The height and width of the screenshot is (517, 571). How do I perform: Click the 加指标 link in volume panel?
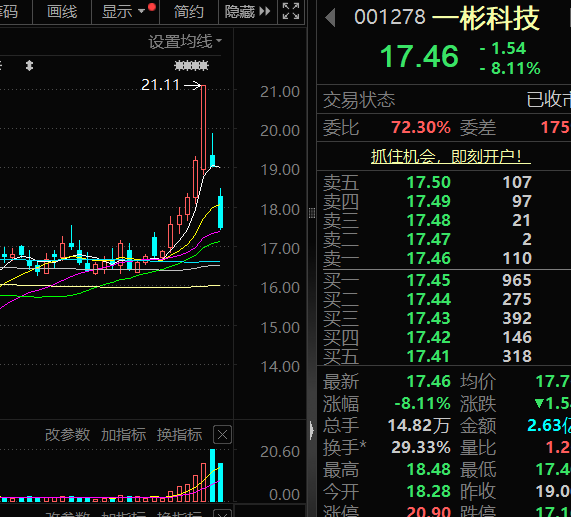tap(123, 435)
